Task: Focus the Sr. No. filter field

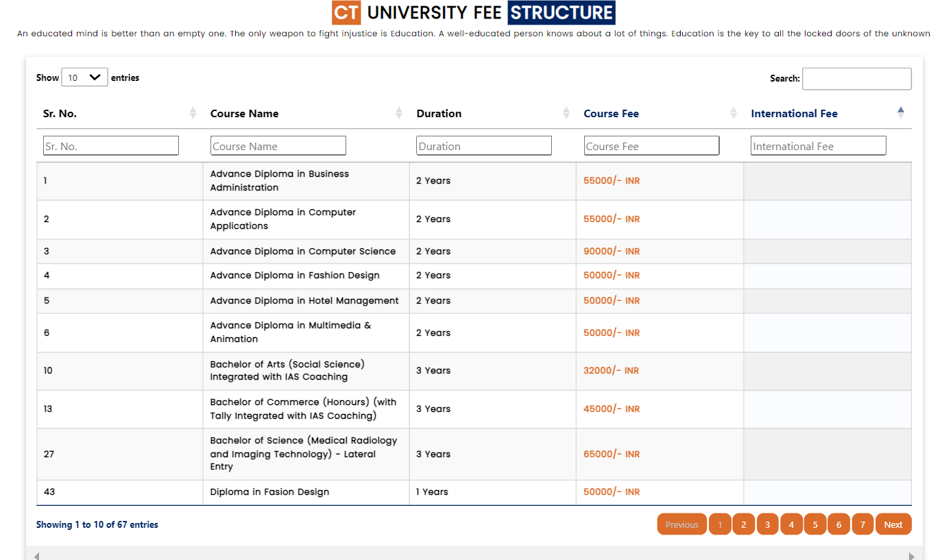Action: [x=111, y=146]
